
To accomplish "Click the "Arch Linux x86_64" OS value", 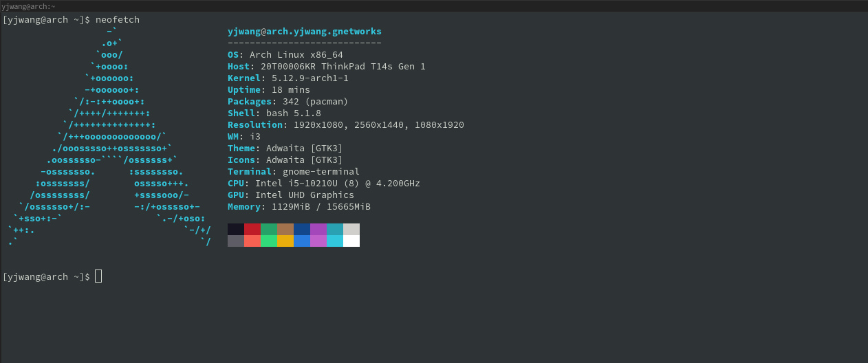I will 296,55.
